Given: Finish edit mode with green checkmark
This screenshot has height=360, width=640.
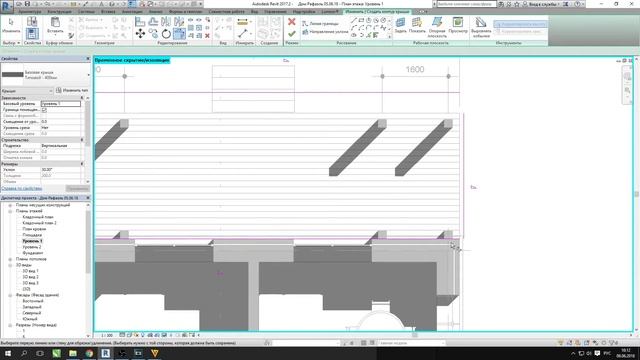Looking at the screenshot, I should tap(291, 34).
